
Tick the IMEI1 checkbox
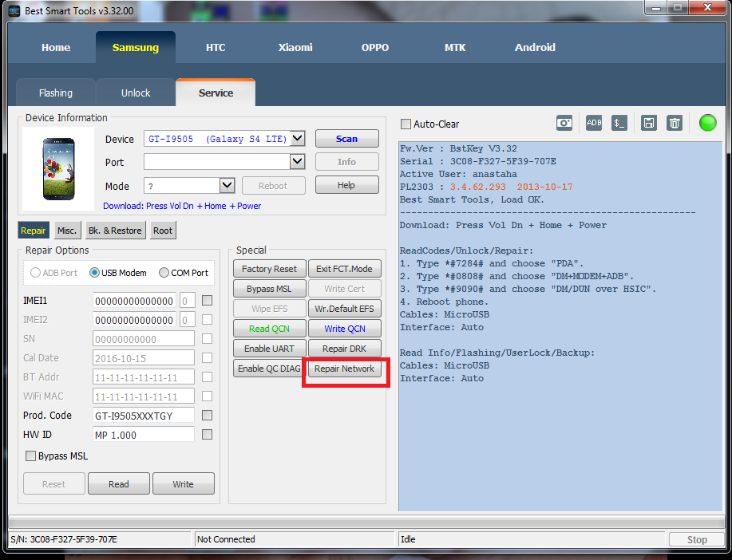coord(208,301)
